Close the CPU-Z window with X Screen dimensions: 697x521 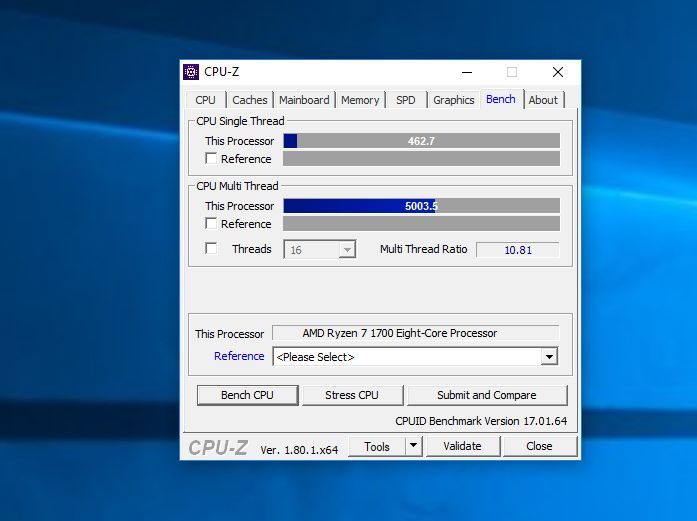pos(558,72)
